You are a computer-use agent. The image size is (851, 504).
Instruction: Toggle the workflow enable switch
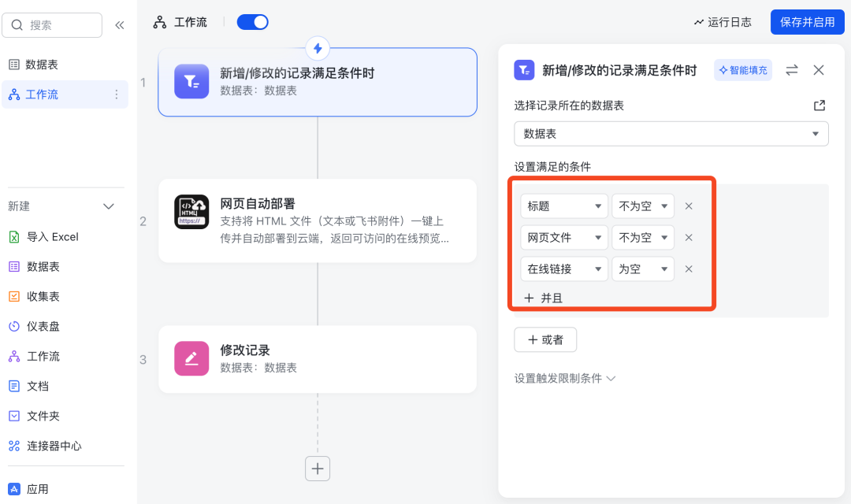(x=251, y=21)
